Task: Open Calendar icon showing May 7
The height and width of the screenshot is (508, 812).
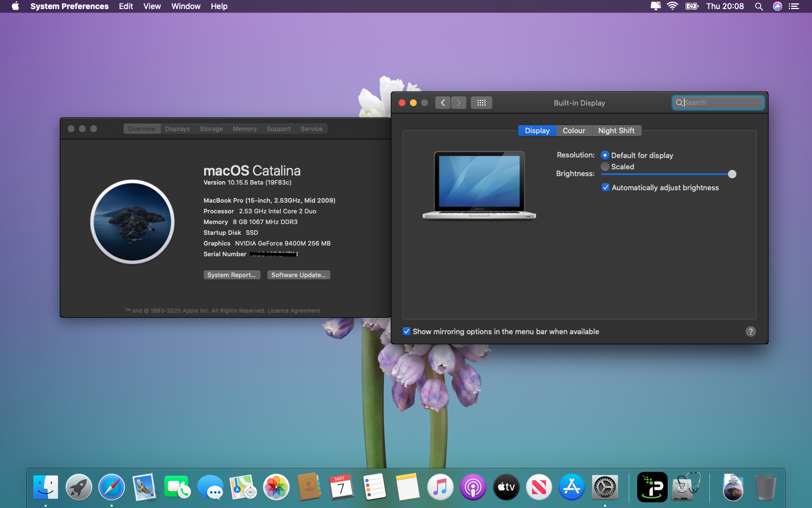Action: click(342, 487)
